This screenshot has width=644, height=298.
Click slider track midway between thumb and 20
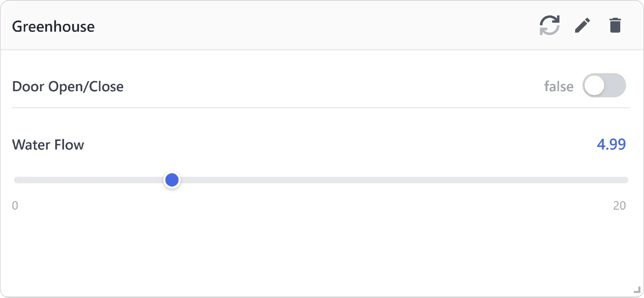400,180
